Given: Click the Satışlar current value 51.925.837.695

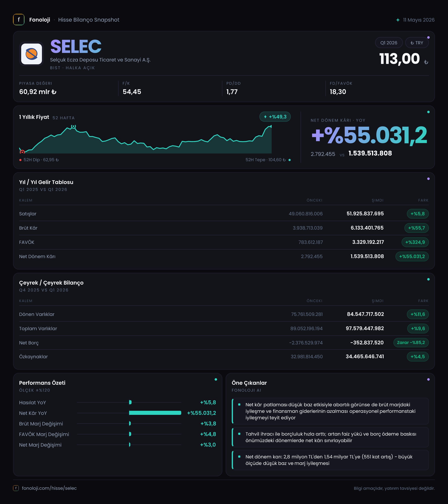Looking at the screenshot, I should pyautogui.click(x=365, y=214).
